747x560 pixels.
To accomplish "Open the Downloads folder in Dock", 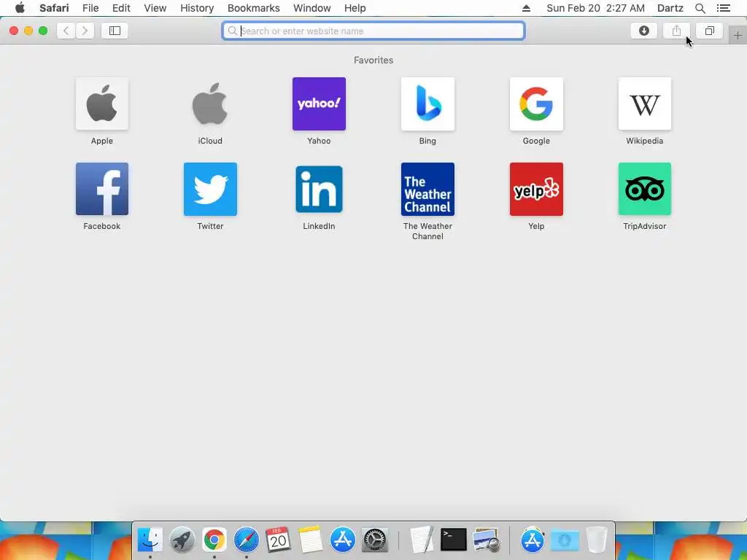I will click(565, 540).
